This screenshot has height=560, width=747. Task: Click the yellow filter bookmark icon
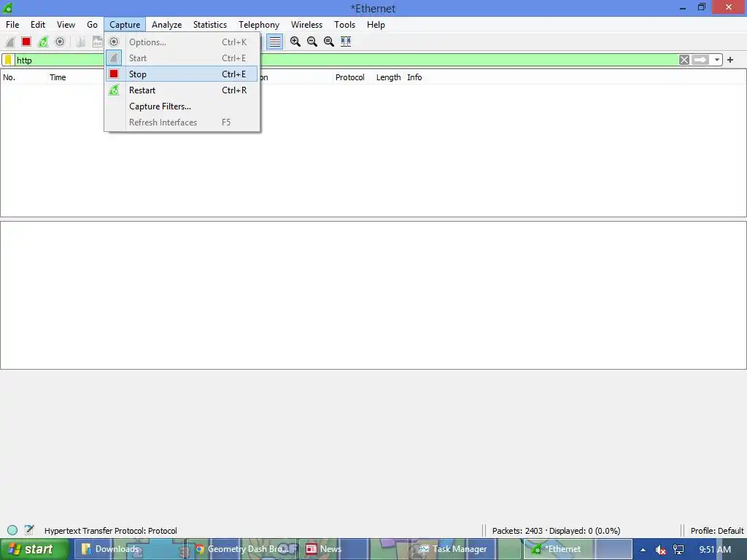pyautogui.click(x=8, y=60)
